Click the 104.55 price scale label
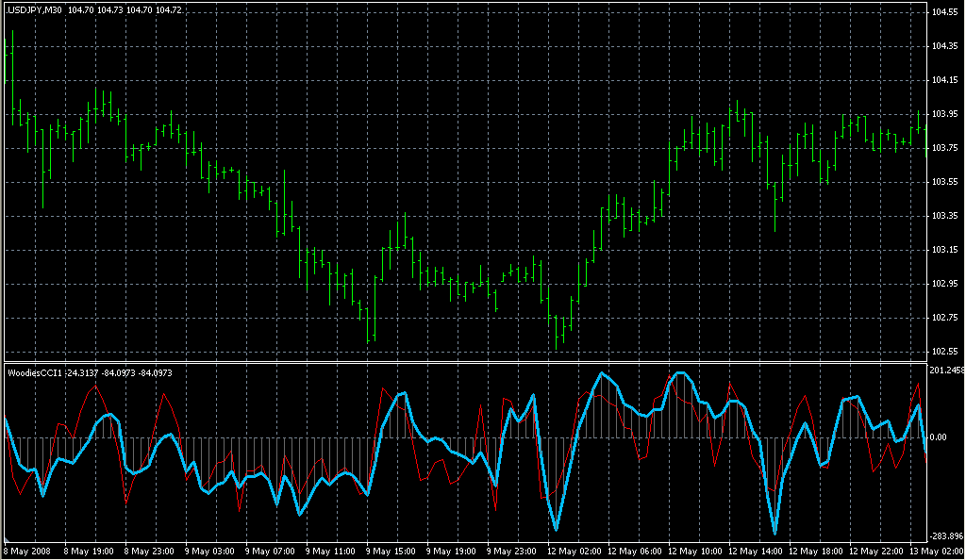 pyautogui.click(x=943, y=12)
